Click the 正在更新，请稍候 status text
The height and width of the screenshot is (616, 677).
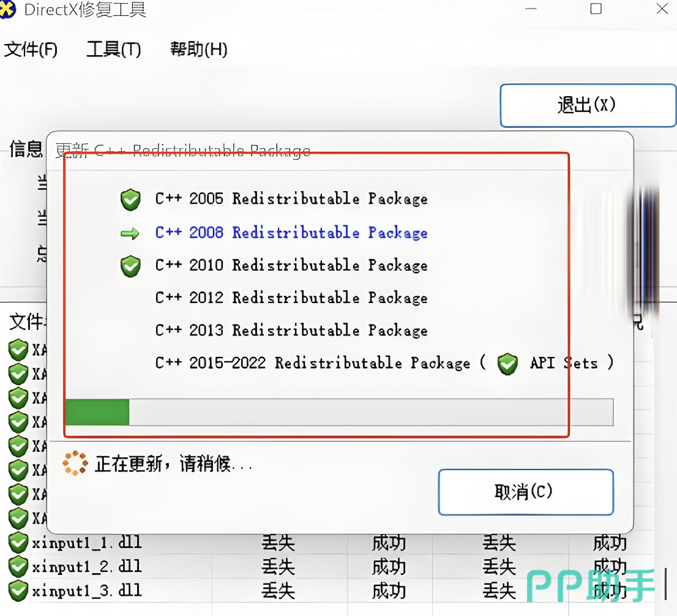pyautogui.click(x=174, y=464)
